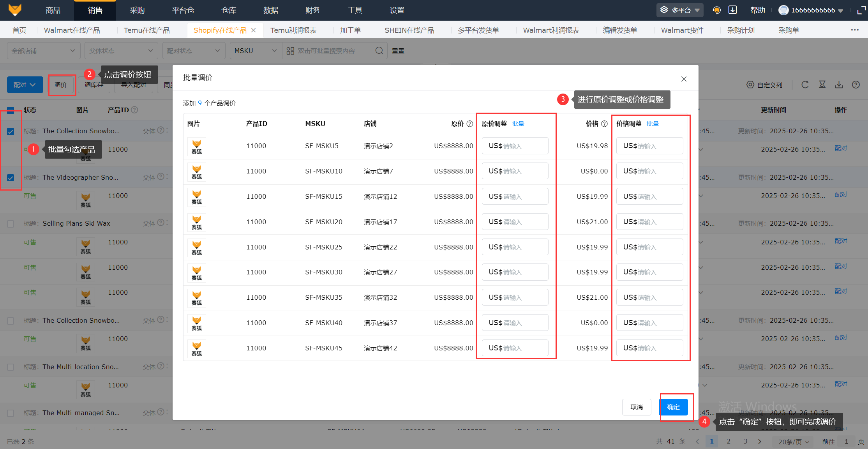This screenshot has width=868, height=449.
Task: Open the 多平台 platform dropdown
Action: pos(680,10)
